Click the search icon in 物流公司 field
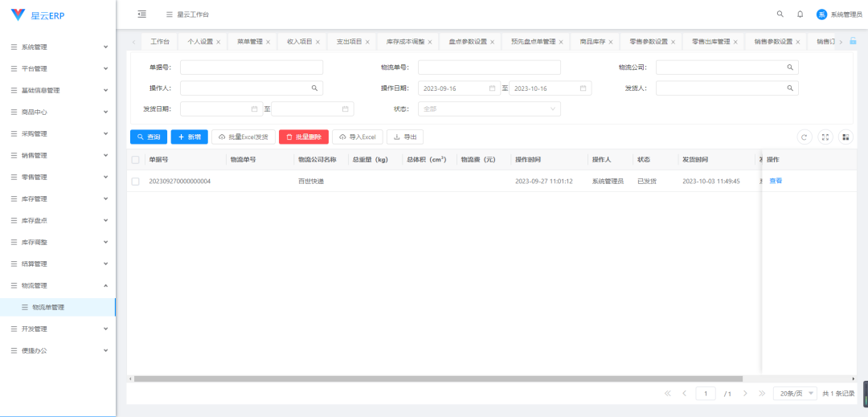 coord(790,67)
